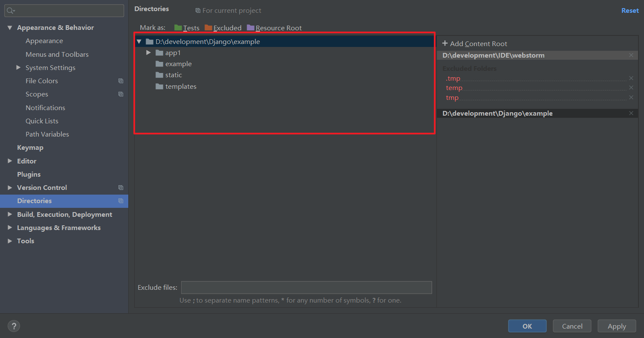Click inside the Exclude files field
This screenshot has width=644, height=338.
(306, 287)
